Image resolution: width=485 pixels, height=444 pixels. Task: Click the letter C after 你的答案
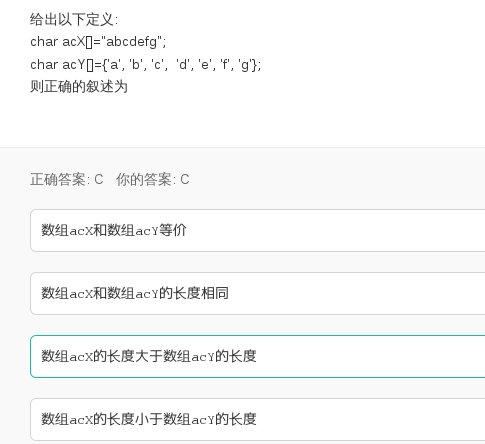pos(185,179)
